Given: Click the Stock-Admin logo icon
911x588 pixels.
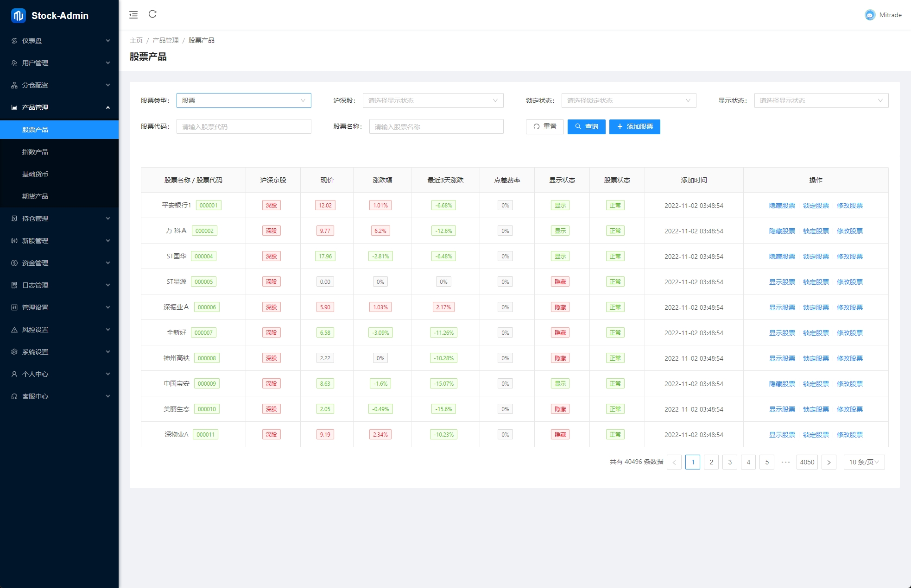Looking at the screenshot, I should (18, 16).
